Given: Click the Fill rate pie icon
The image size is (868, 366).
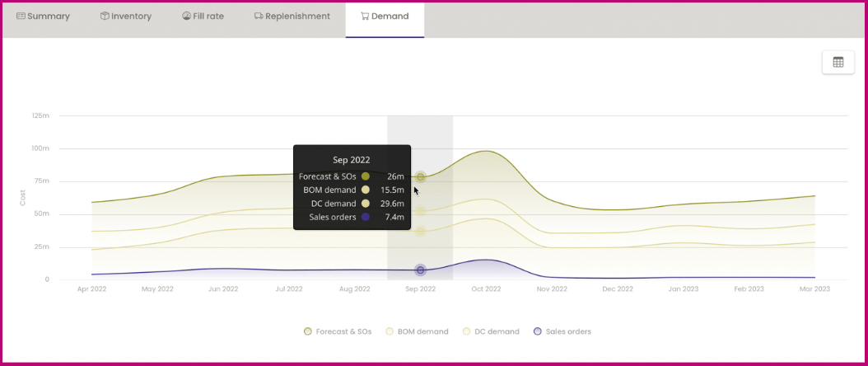Looking at the screenshot, I should tap(186, 16).
